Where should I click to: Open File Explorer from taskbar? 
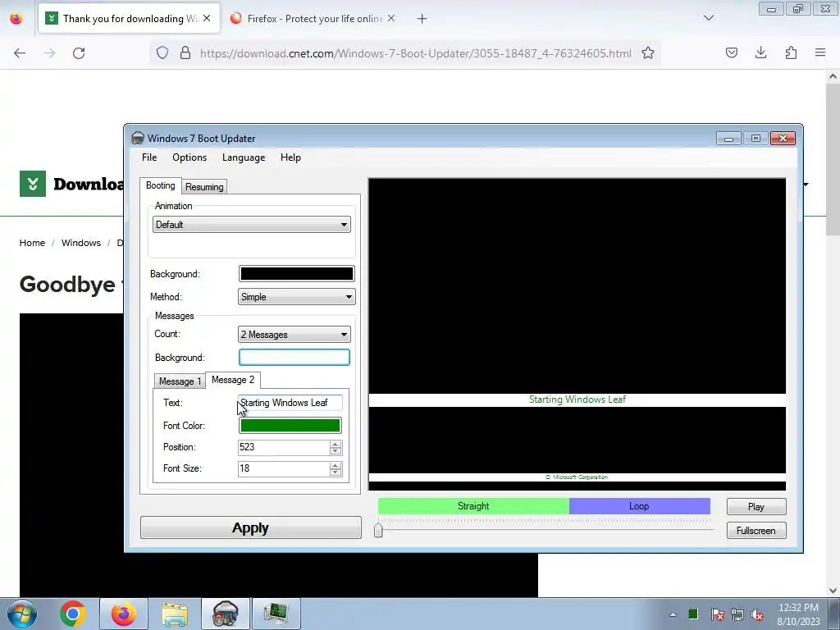(x=175, y=614)
